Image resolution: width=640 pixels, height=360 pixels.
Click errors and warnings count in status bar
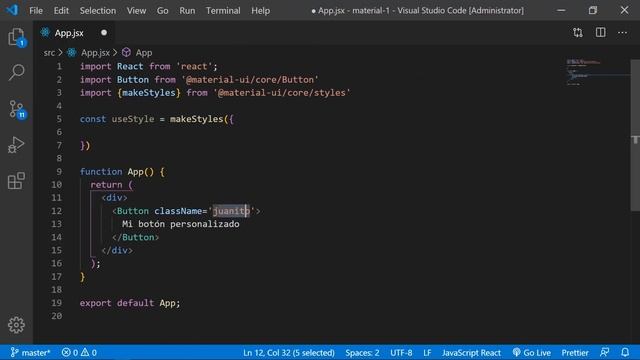tap(79, 352)
